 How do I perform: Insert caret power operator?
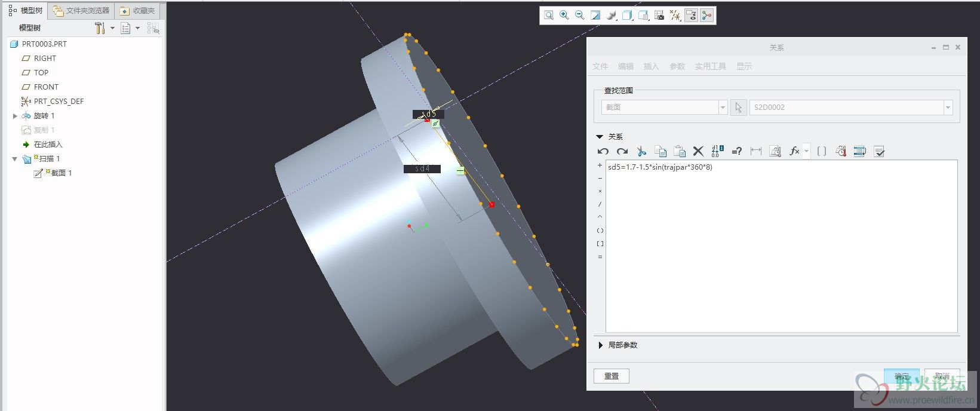600,217
